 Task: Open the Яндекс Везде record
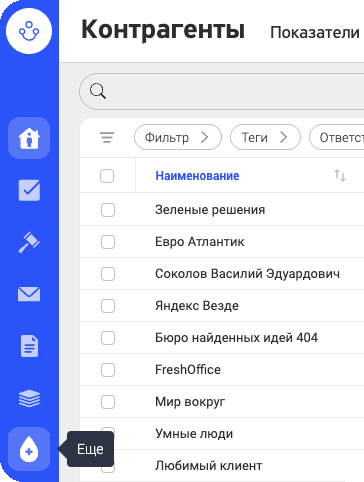(197, 306)
